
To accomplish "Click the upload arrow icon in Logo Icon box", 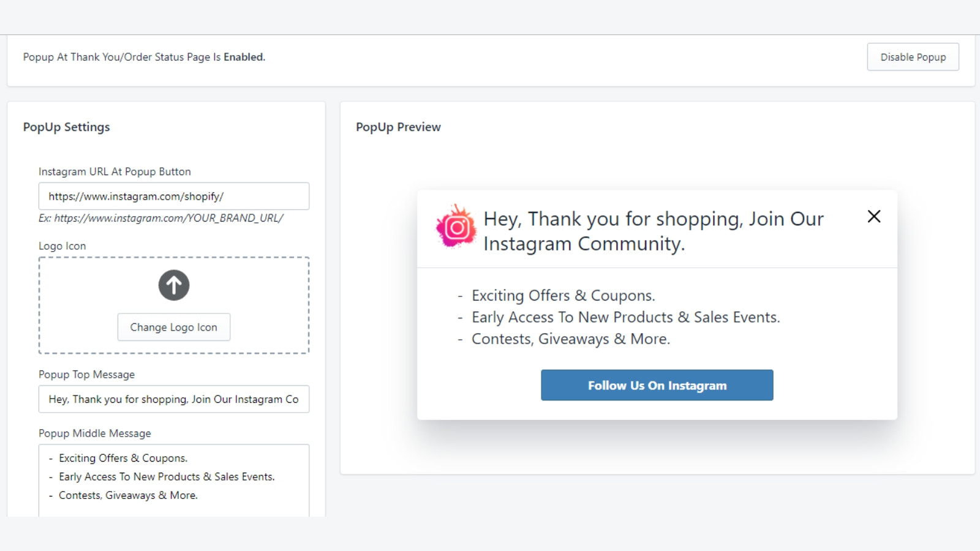I will 174,285.
